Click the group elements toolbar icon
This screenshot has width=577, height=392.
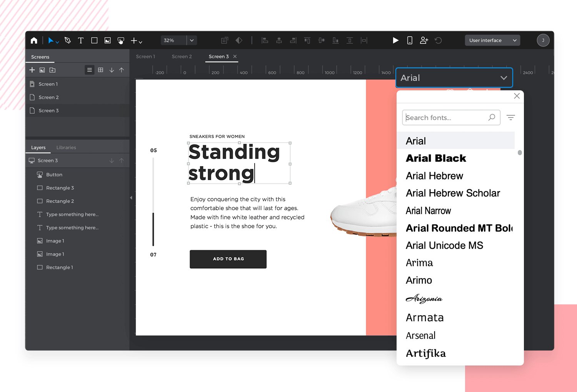click(225, 40)
